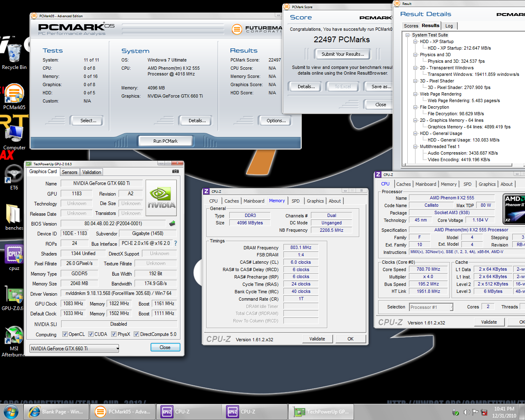Toggle the OpenCL checkbox in GPU-Z

click(x=65, y=334)
